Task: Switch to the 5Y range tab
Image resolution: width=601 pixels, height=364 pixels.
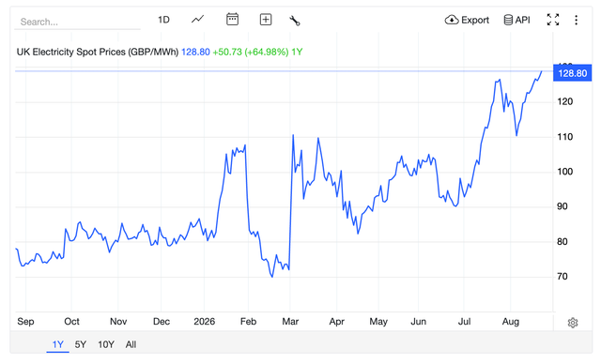Action: coord(81,344)
